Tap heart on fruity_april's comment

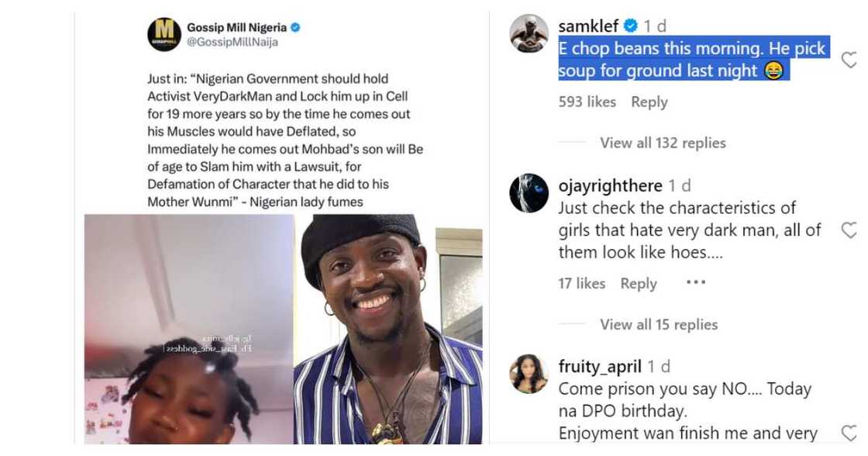[x=849, y=433]
